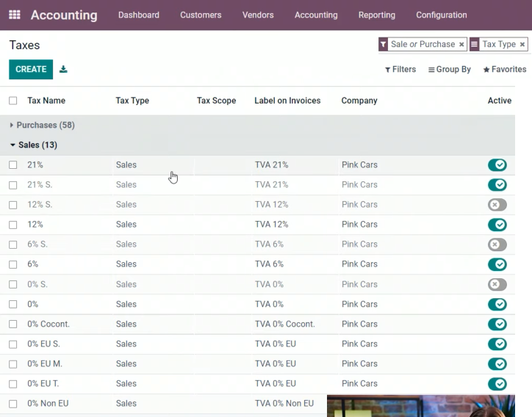The image size is (532, 417).
Task: Select the 0% EU S. row checkbox
Action: pyautogui.click(x=13, y=344)
